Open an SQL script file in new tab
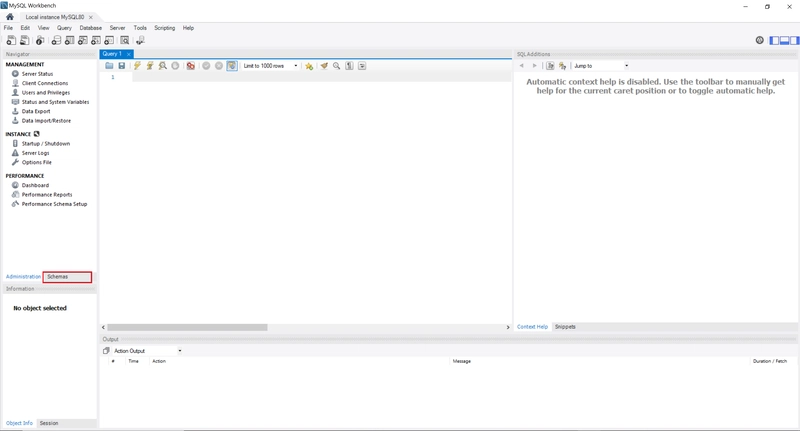The height and width of the screenshot is (431, 800). tap(24, 40)
